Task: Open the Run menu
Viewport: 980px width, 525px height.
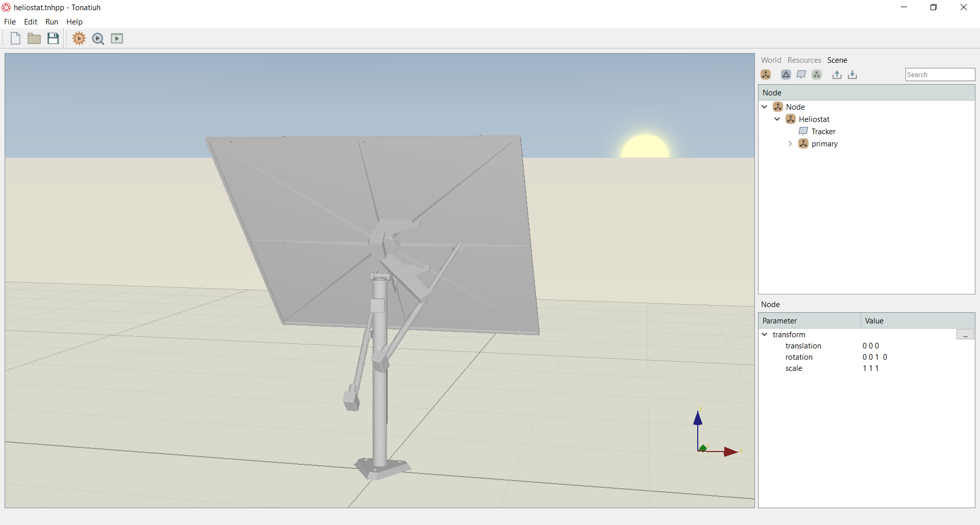Action: click(52, 22)
